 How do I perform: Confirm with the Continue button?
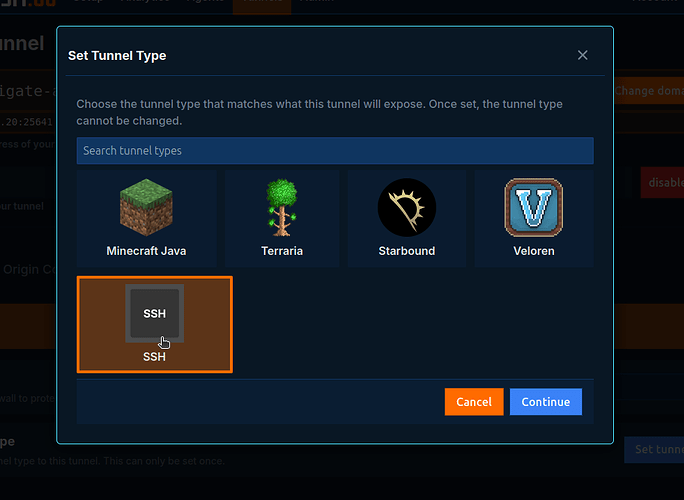click(546, 402)
